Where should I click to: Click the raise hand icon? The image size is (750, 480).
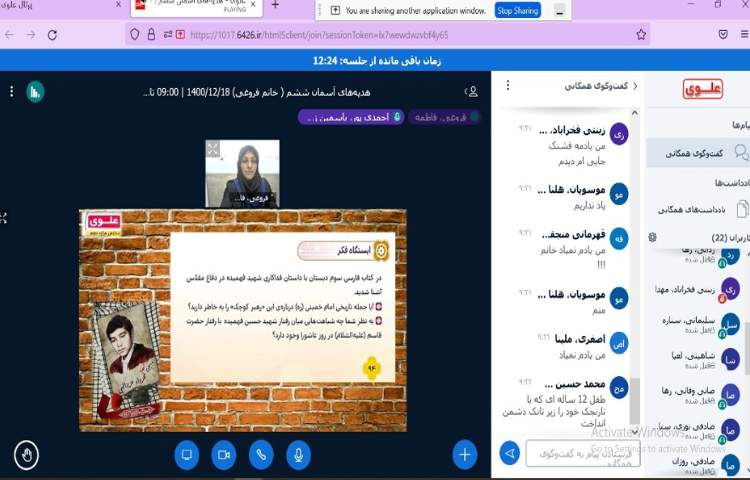tap(26, 455)
